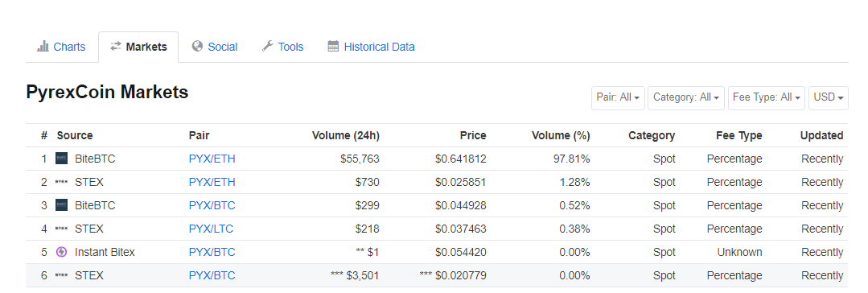This screenshot has height=293, width=868.
Task: Click the globe icon beside Social
Action: (197, 46)
